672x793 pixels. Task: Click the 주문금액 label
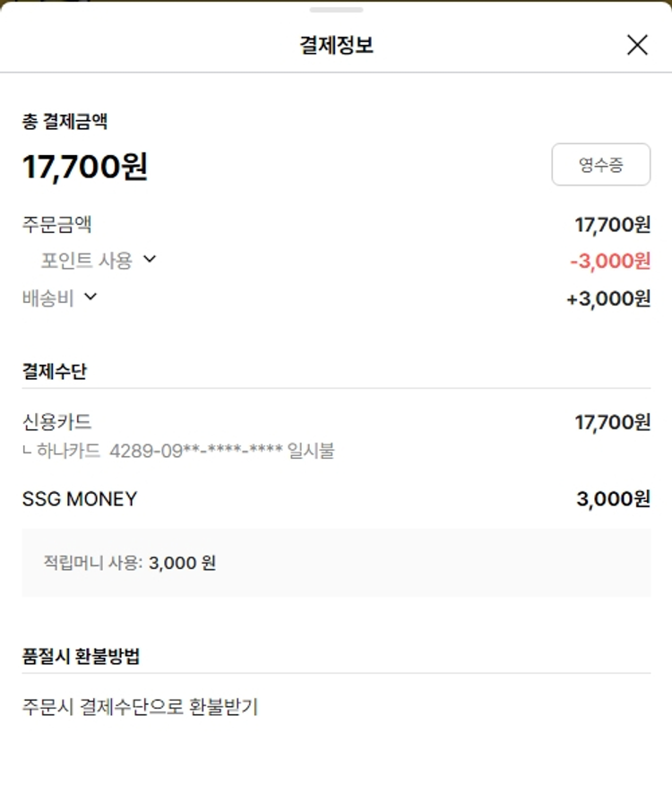coord(56,224)
